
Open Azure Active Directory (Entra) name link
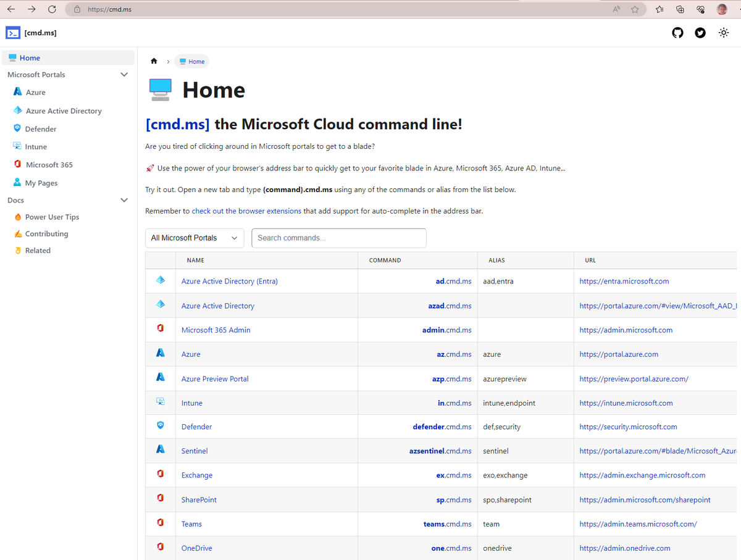click(x=230, y=281)
